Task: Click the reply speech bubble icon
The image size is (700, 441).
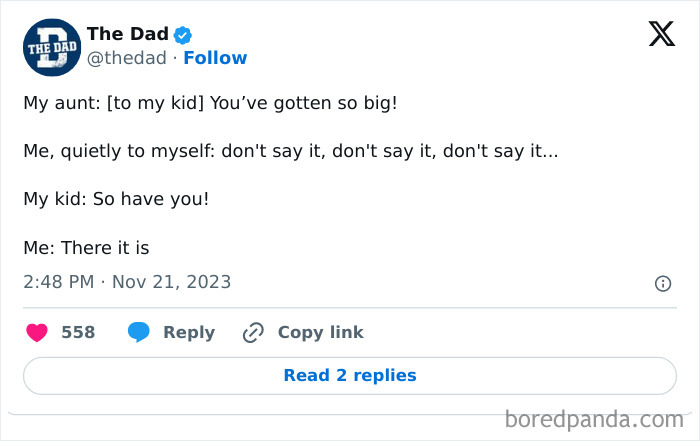Action: tap(139, 332)
